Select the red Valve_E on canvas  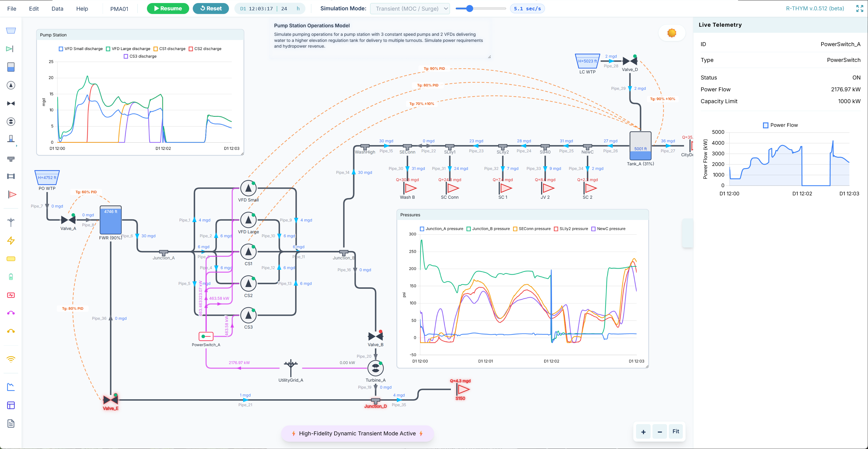coord(111,400)
